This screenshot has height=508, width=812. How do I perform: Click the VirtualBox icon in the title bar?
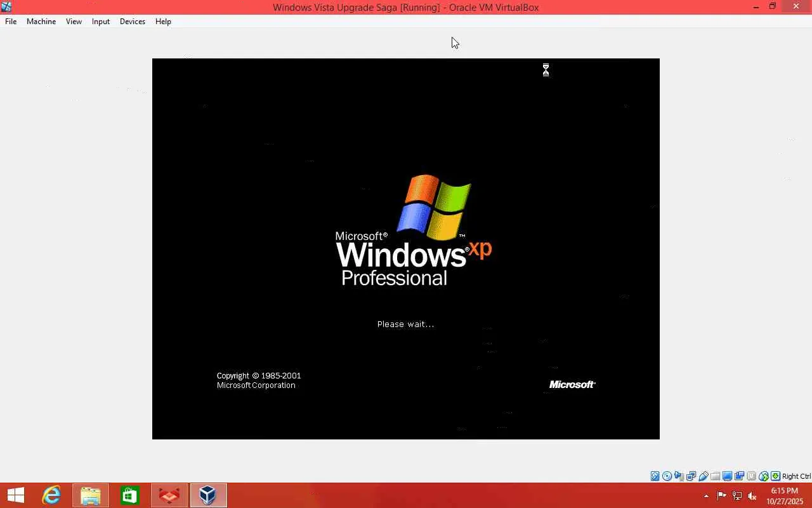[6, 7]
